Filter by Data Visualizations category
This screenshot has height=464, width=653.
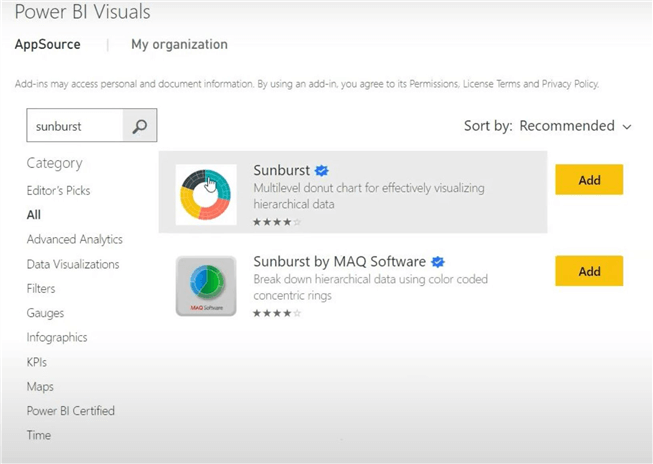(x=73, y=264)
